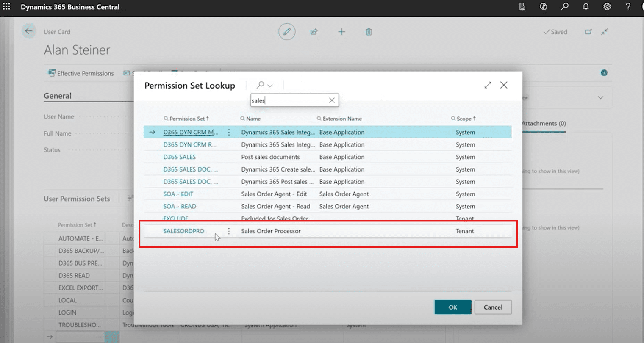Open the app launcher waffle menu

point(7,7)
